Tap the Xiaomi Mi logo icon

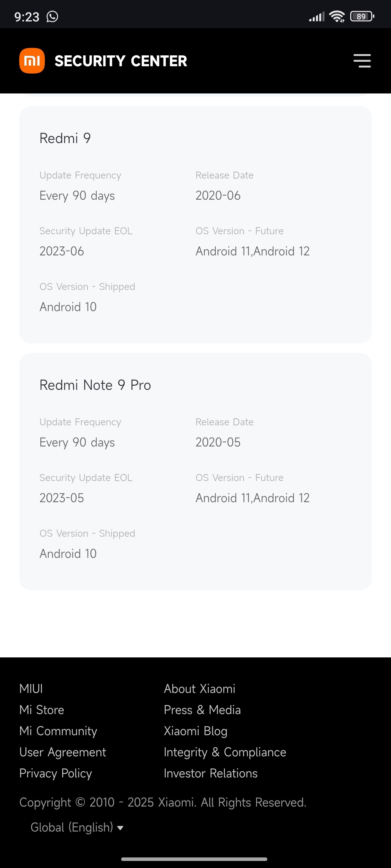click(x=32, y=61)
